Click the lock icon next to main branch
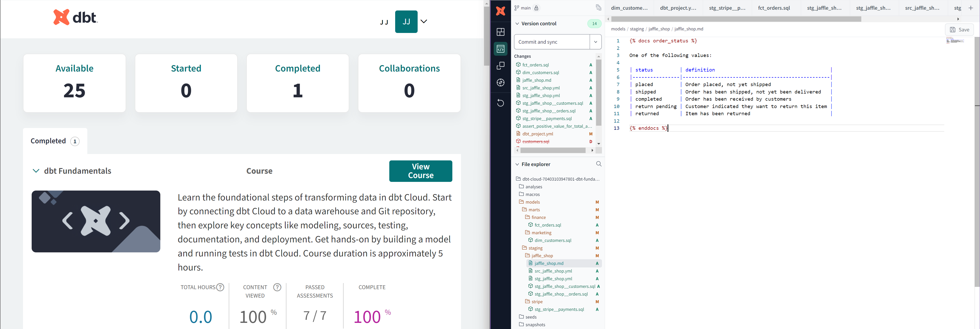 (536, 8)
